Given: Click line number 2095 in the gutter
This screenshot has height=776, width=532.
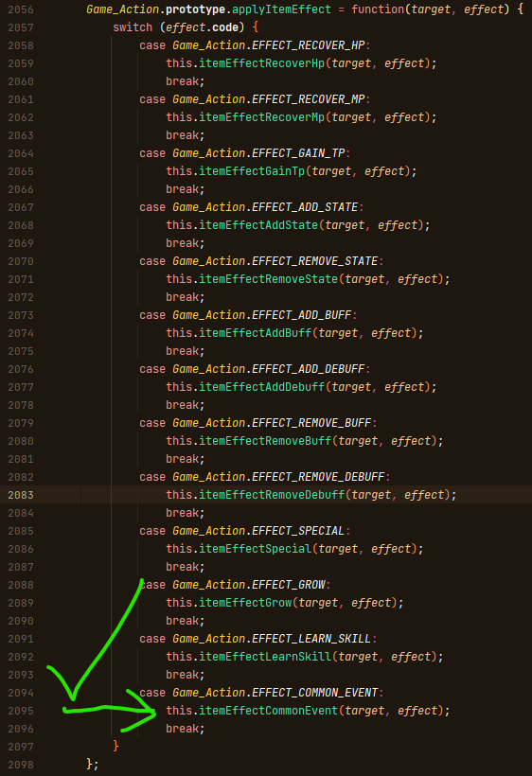Looking at the screenshot, I should coord(21,711).
